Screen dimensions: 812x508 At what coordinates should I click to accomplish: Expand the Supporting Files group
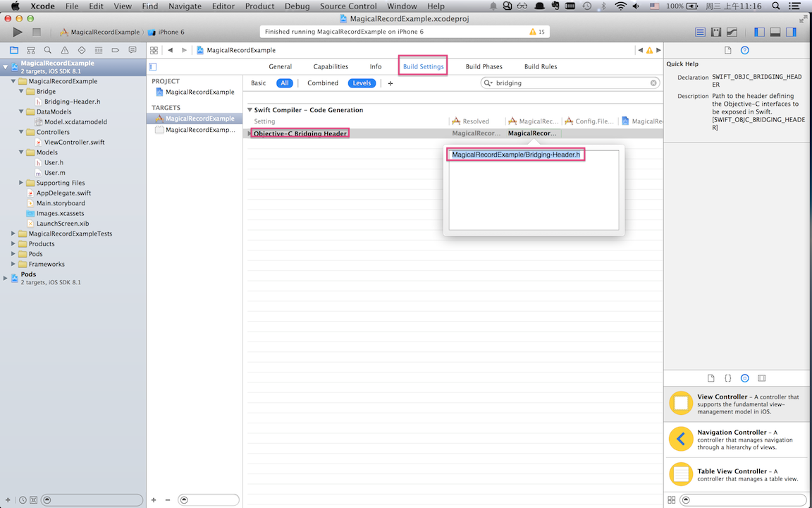click(x=21, y=183)
